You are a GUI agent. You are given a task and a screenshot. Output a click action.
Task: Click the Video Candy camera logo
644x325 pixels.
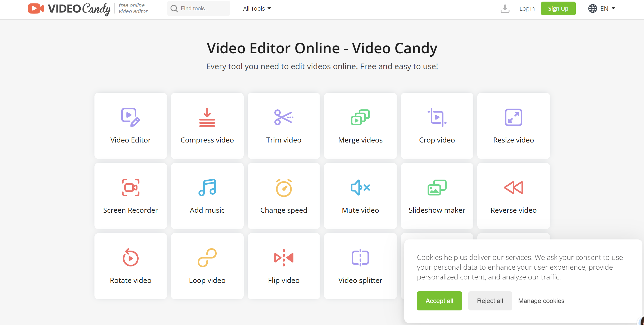(36, 8)
